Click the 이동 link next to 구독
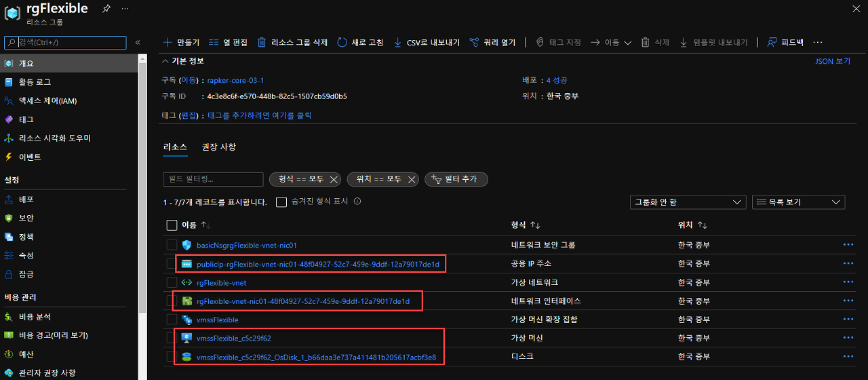Screen dimensions: 868x380 point(189,80)
